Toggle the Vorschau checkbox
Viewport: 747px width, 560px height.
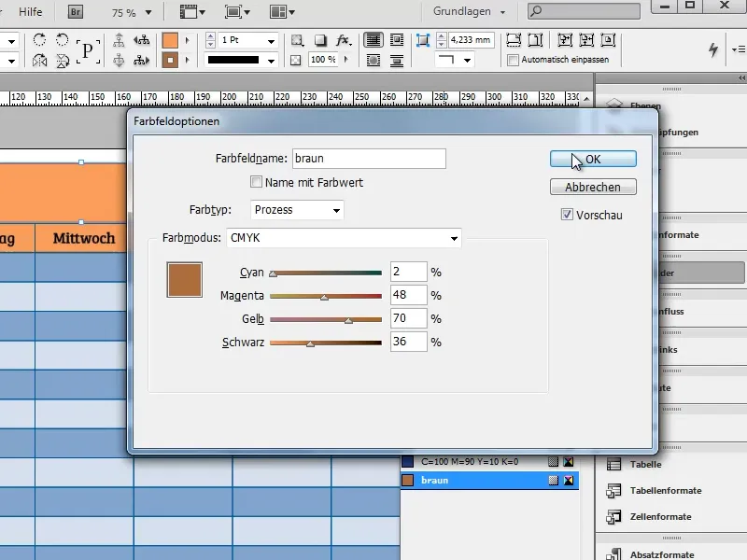[567, 215]
